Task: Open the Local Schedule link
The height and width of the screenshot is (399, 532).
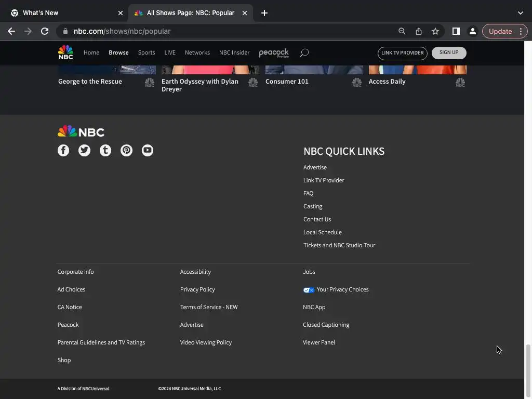Action: pyautogui.click(x=322, y=232)
